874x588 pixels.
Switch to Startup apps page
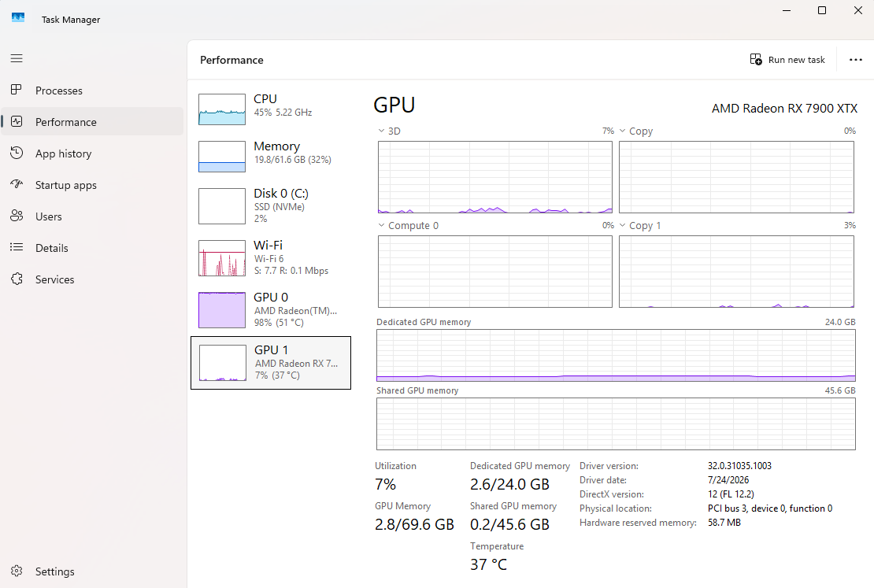[66, 185]
